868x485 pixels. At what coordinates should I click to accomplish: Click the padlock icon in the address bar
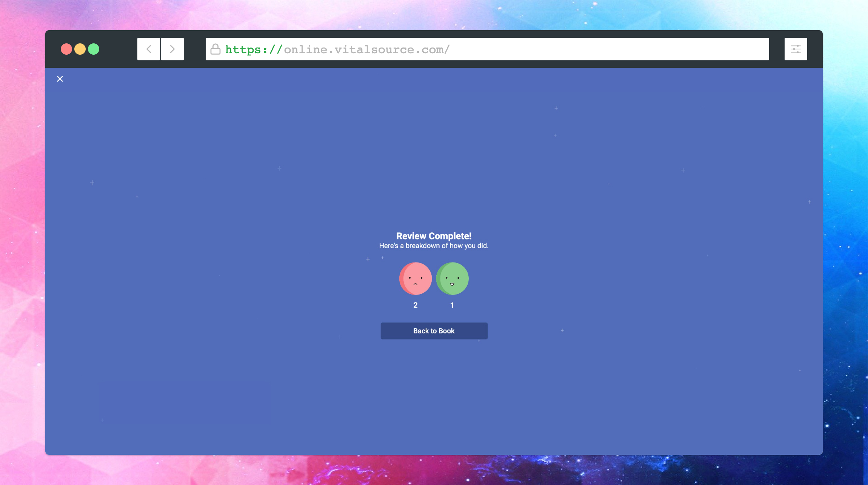[x=215, y=49]
